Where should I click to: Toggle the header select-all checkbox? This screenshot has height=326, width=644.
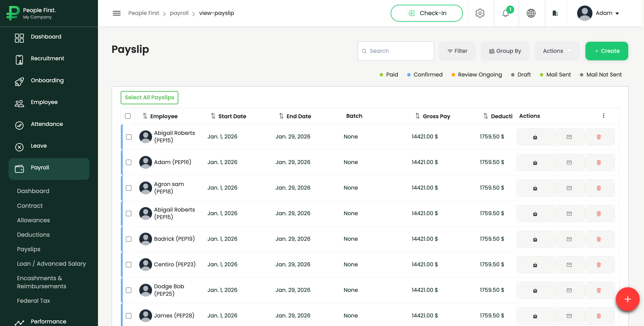128,116
